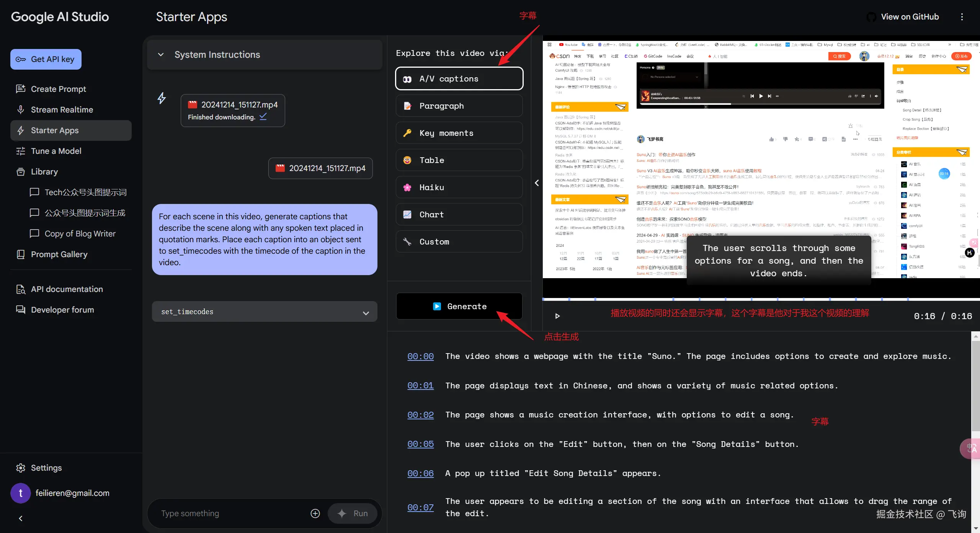Click the GitHub logo icon
980x533 pixels.
tap(871, 17)
